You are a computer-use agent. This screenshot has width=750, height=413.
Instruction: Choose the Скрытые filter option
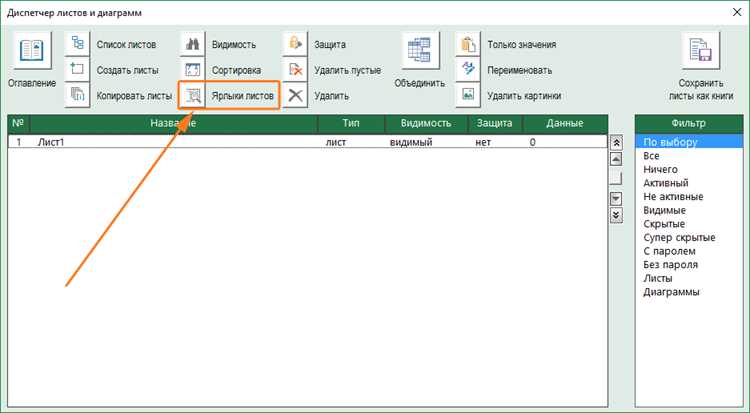point(664,224)
